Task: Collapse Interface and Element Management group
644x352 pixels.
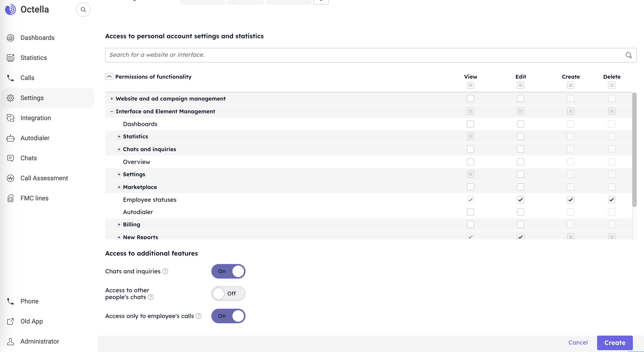Action: click(112, 111)
